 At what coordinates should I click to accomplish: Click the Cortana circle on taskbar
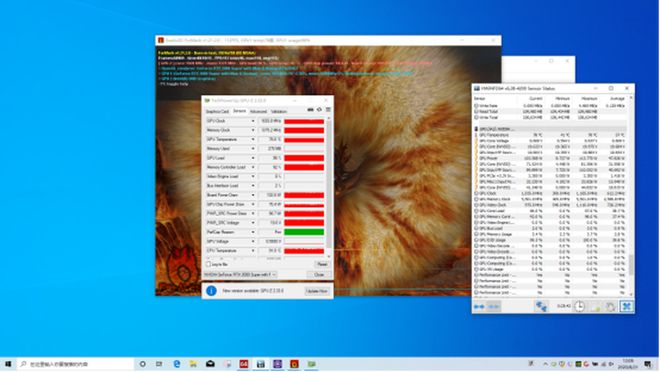pos(142,364)
